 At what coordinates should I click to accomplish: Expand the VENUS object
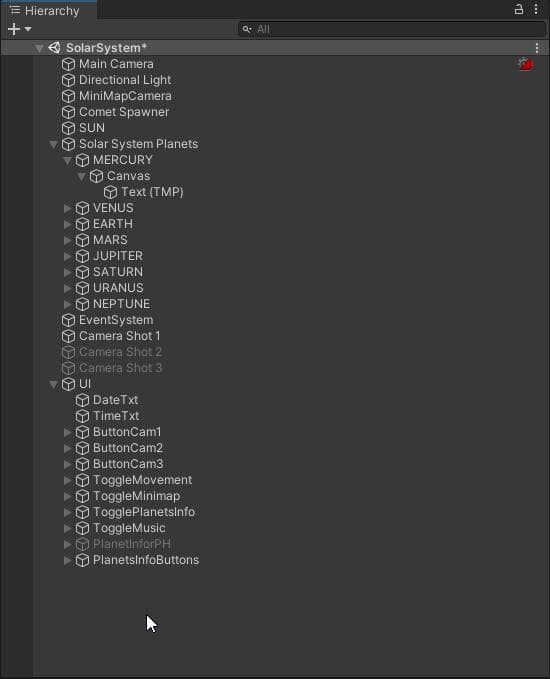point(67,208)
